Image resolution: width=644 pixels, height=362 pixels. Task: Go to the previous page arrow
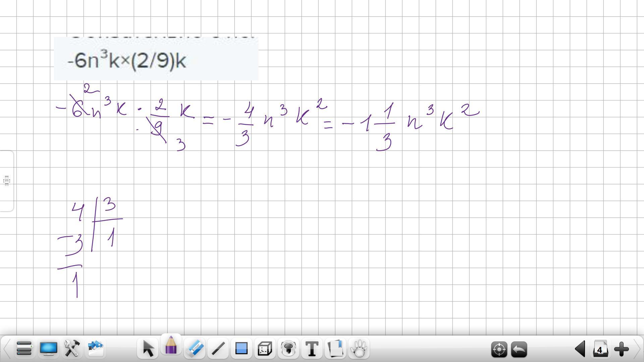580,350
